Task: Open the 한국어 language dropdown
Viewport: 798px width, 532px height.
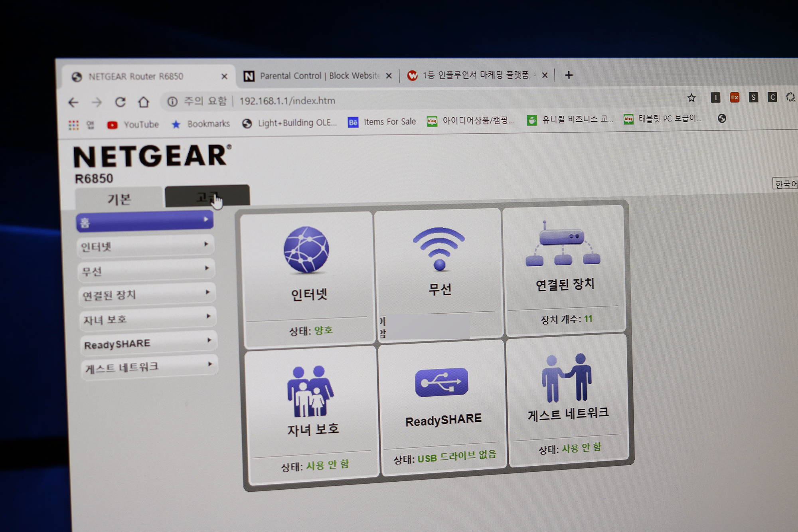Action: [785, 184]
